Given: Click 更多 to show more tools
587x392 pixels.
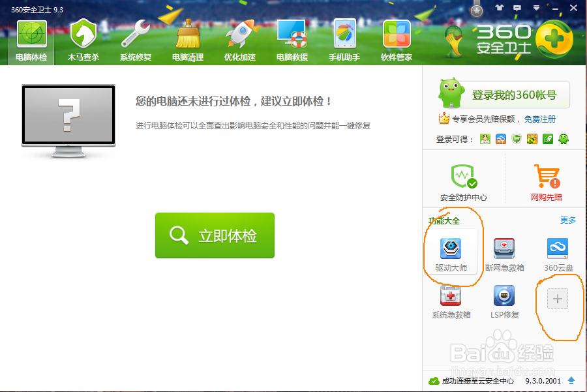Looking at the screenshot, I should click(568, 220).
